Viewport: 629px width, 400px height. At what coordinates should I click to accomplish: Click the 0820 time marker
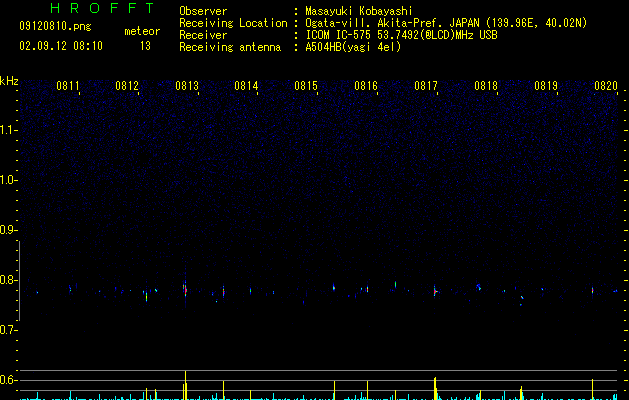coord(606,86)
